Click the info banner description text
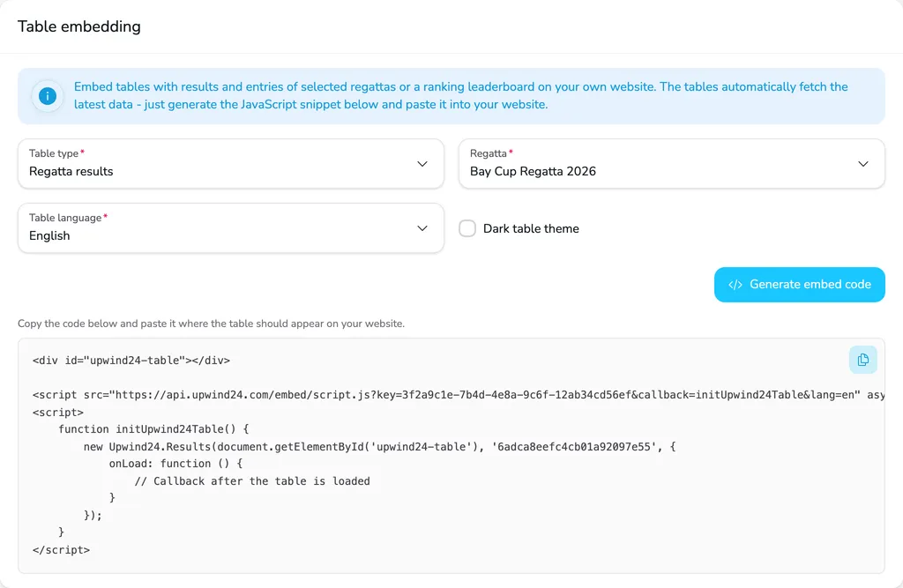Screen dimensions: 903x588 [460, 95]
